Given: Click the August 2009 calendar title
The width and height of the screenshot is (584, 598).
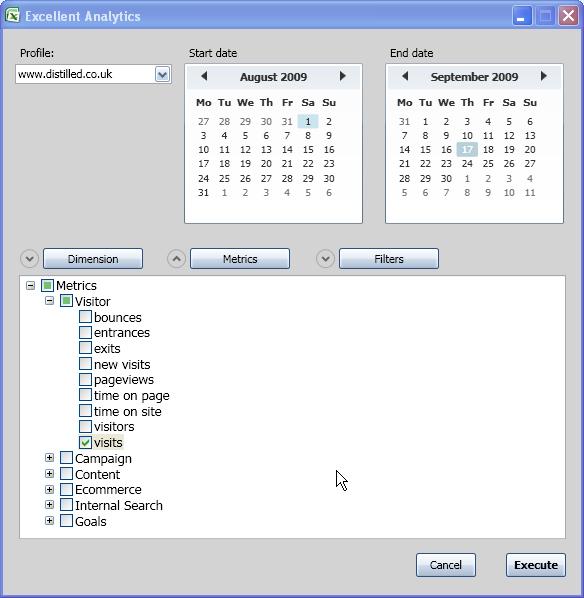Looking at the screenshot, I should [x=273, y=77].
